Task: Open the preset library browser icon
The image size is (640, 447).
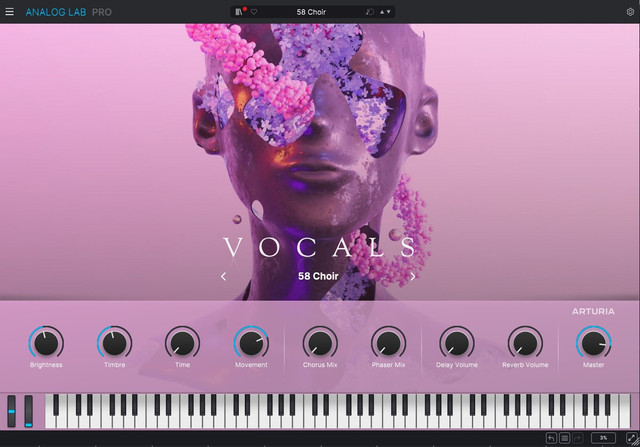Action: click(x=239, y=12)
